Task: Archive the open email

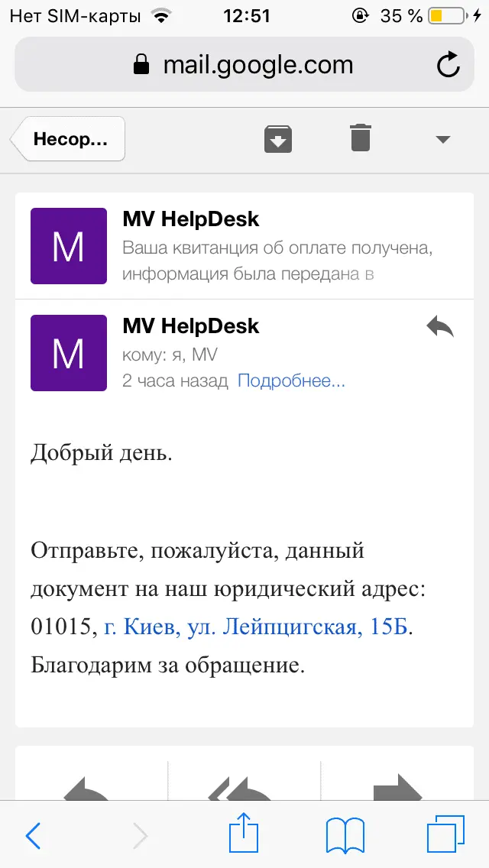Action: pos(278,139)
